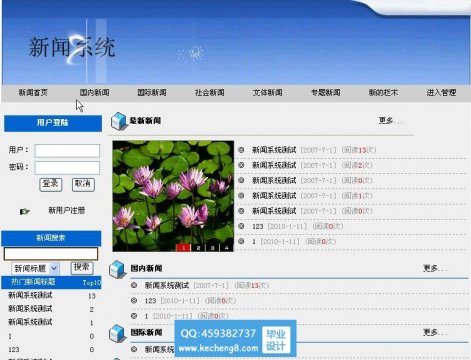The height and width of the screenshot is (360, 471).
Task: Click the pointing hand icon beside 新用户注册
Action: [x=25, y=211]
